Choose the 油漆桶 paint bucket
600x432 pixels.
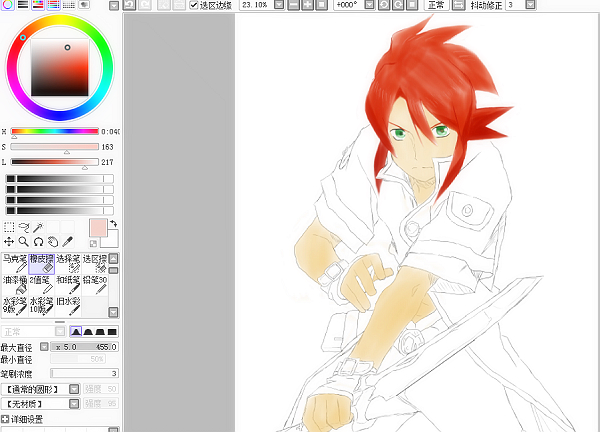click(15, 285)
